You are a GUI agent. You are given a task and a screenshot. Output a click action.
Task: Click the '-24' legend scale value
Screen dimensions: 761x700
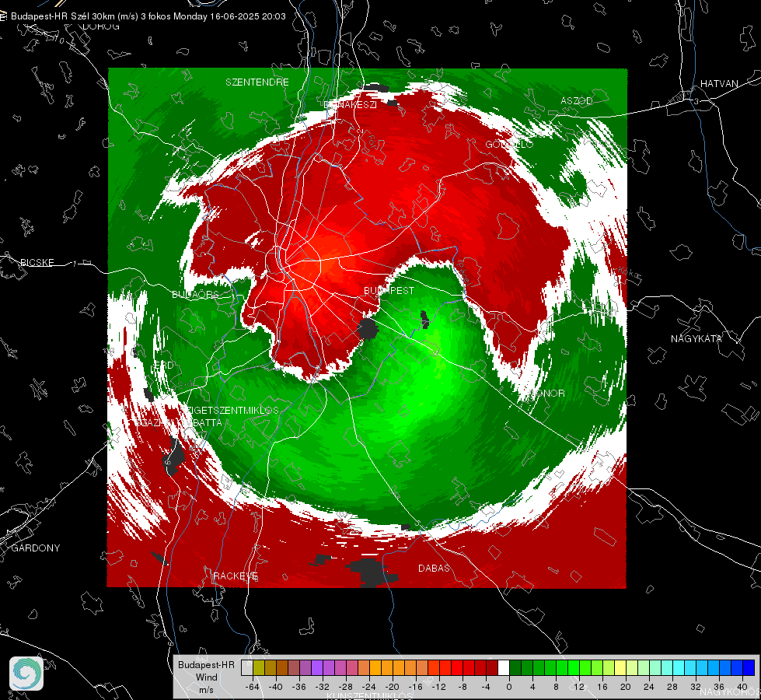(x=369, y=687)
